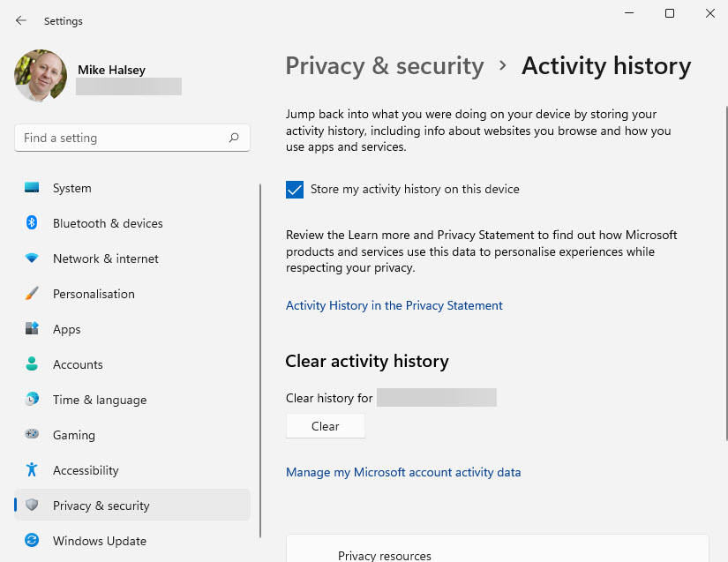Screen dimensions: 728x562
Task: Click the Apps icon in sidebar
Action: coord(32,329)
